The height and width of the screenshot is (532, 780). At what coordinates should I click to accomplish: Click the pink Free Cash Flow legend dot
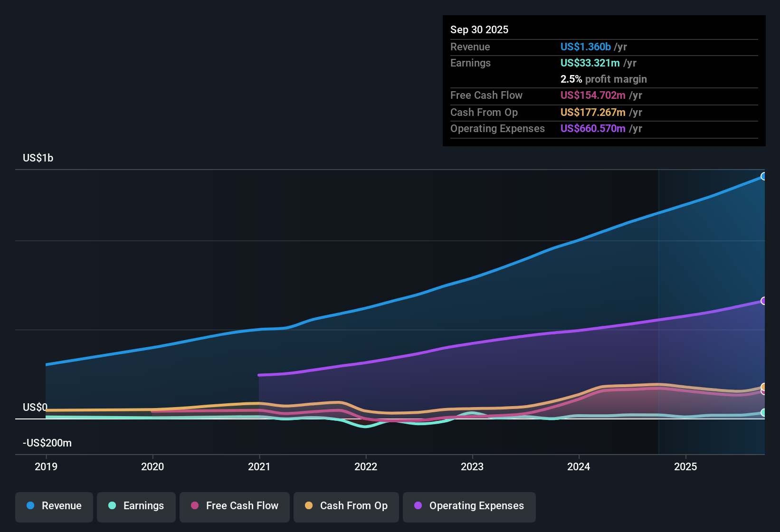click(194, 506)
